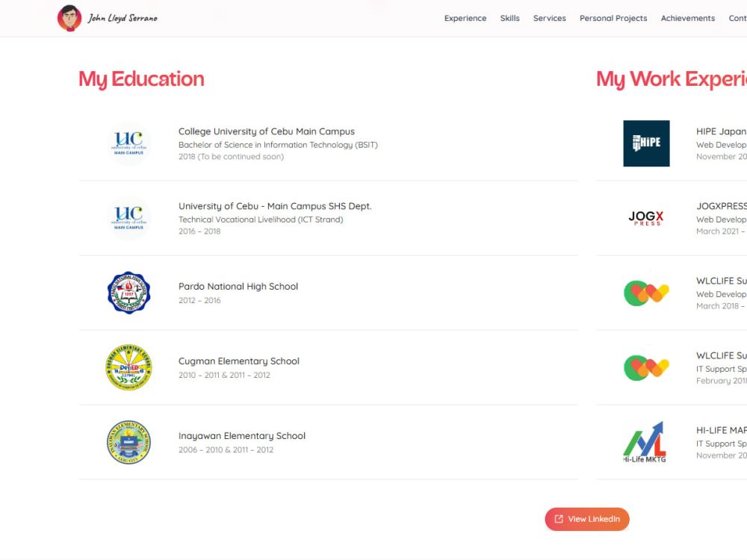
Task: Click the HIPE Japan company logo
Action: [x=646, y=143]
